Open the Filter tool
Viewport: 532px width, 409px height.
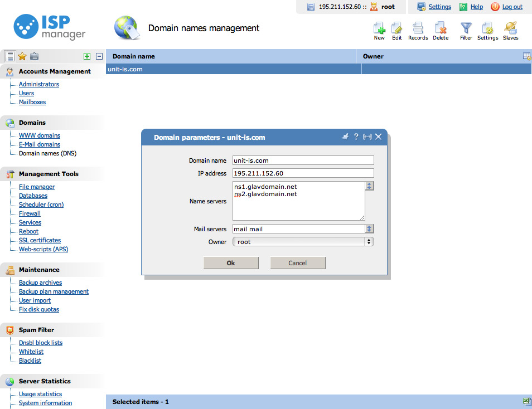466,30
